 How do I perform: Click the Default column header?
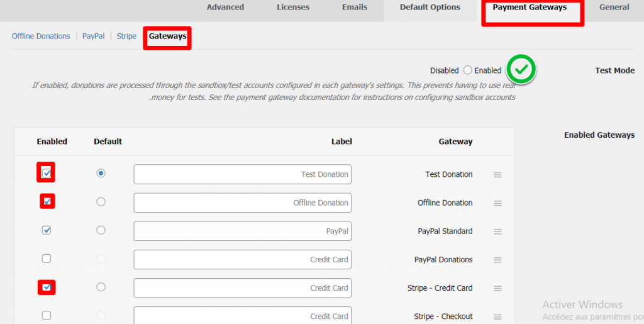point(108,142)
